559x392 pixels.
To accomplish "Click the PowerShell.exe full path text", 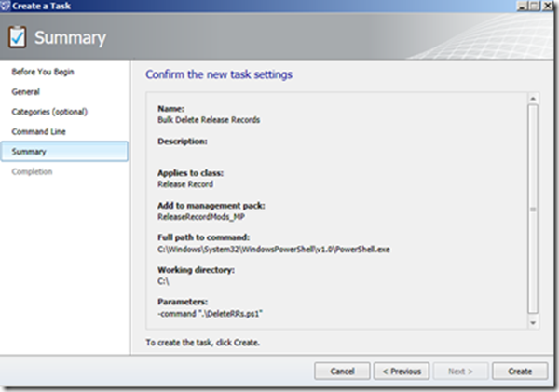I will [273, 250].
